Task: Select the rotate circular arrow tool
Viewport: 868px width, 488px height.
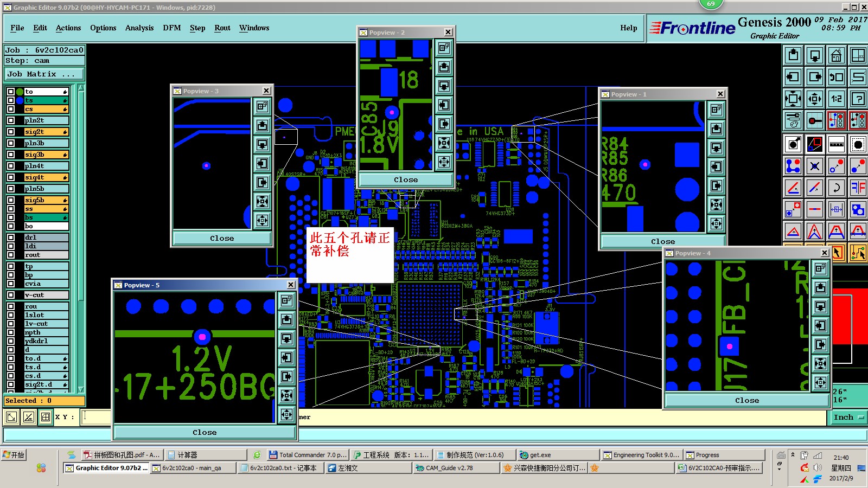Action: click(837, 188)
